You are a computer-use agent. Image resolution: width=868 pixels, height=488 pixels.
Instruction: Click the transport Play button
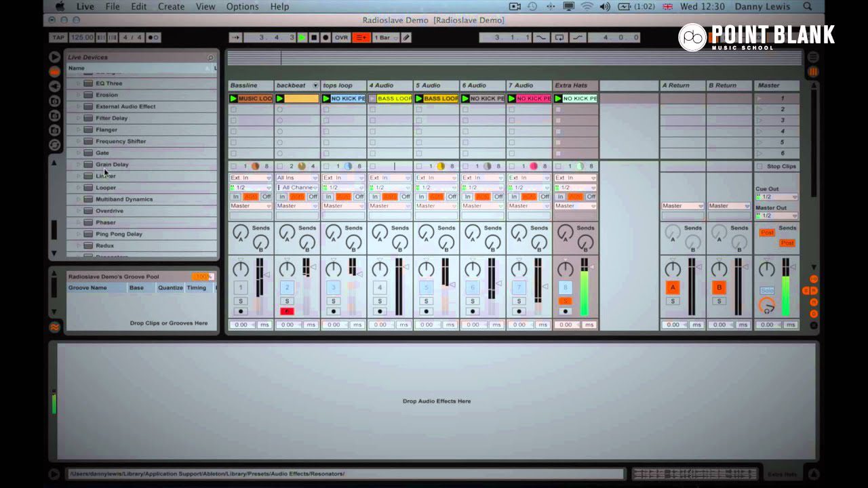tap(302, 38)
